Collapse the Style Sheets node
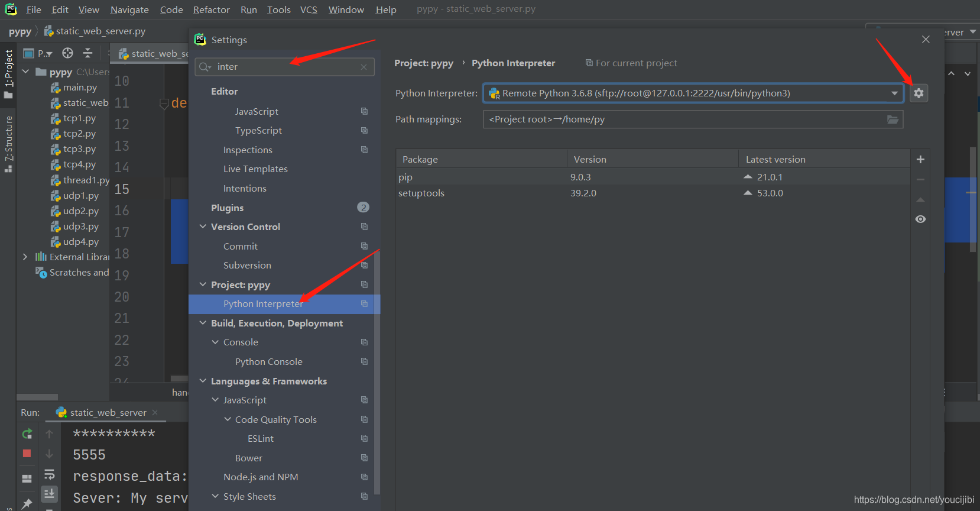The image size is (980, 511). (215, 496)
